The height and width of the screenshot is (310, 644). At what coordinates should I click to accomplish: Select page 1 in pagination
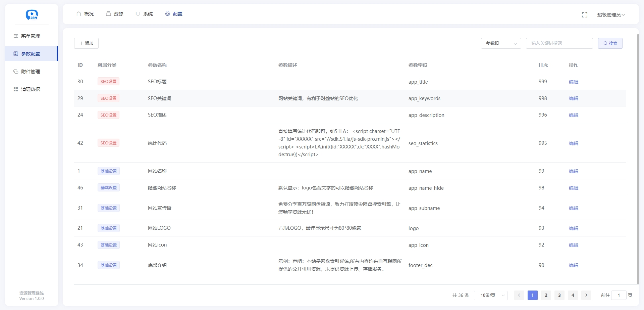[x=533, y=295]
